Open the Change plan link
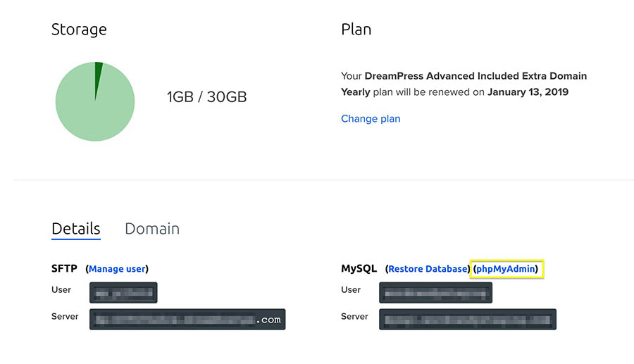The image size is (634, 364). point(371,118)
